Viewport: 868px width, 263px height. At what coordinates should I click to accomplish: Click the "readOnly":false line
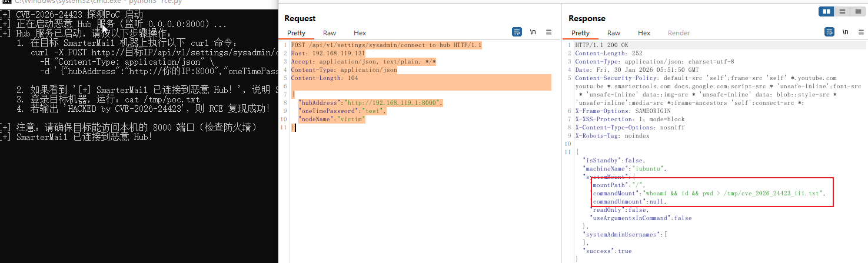click(619, 210)
